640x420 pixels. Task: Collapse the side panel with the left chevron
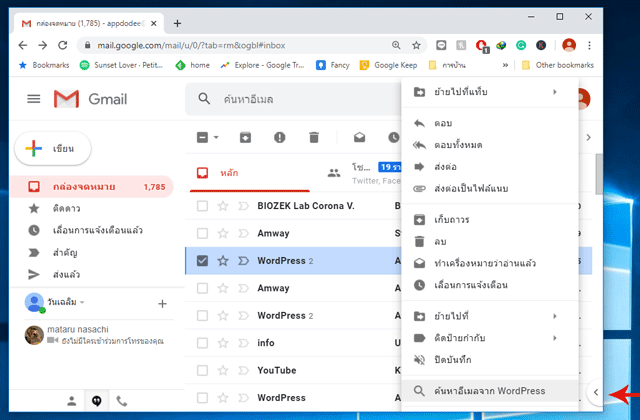[596, 392]
